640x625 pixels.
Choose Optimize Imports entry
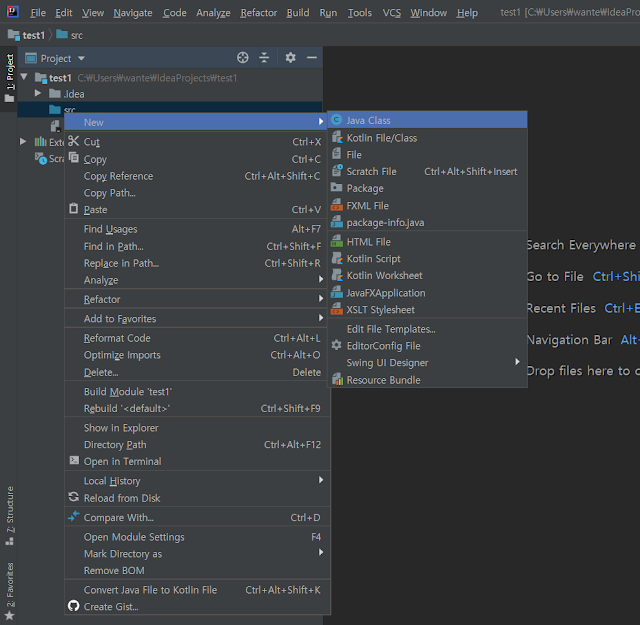[x=198, y=355]
